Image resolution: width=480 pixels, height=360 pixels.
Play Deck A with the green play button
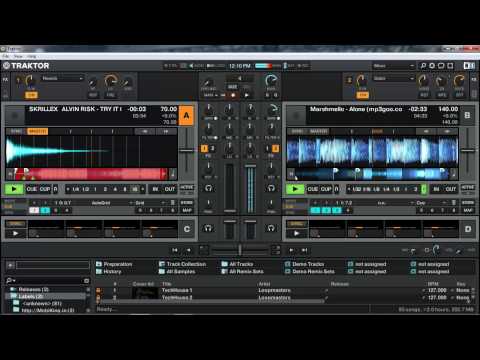14,189
